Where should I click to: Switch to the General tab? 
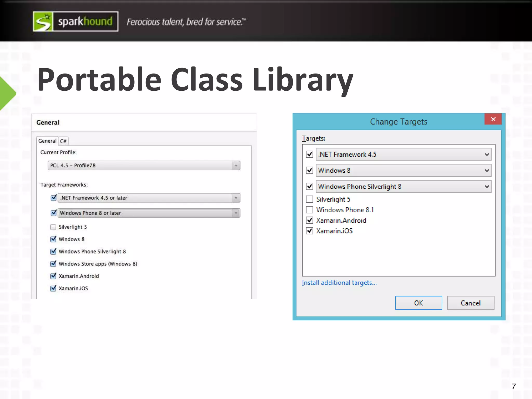coord(47,141)
